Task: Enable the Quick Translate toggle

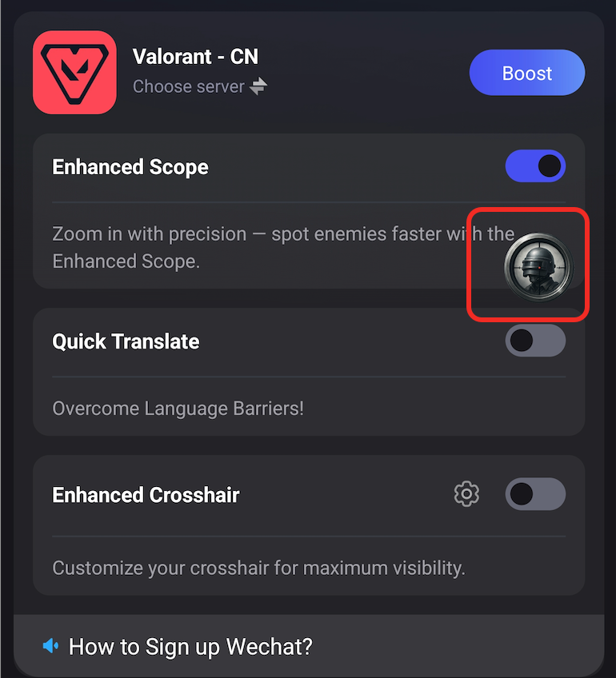Action: point(535,341)
